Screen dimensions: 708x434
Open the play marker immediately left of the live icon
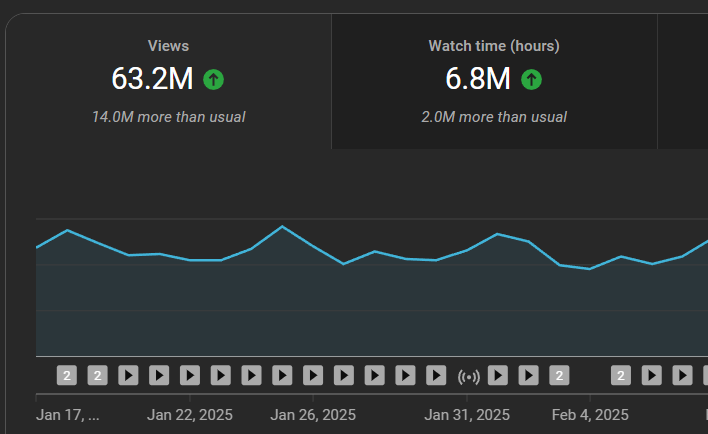[436, 375]
